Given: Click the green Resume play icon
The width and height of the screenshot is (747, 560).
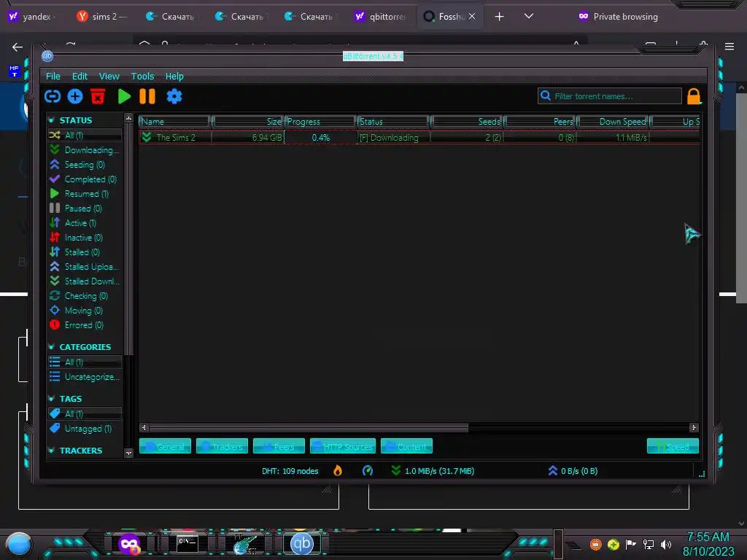Looking at the screenshot, I should pyautogui.click(x=124, y=96).
